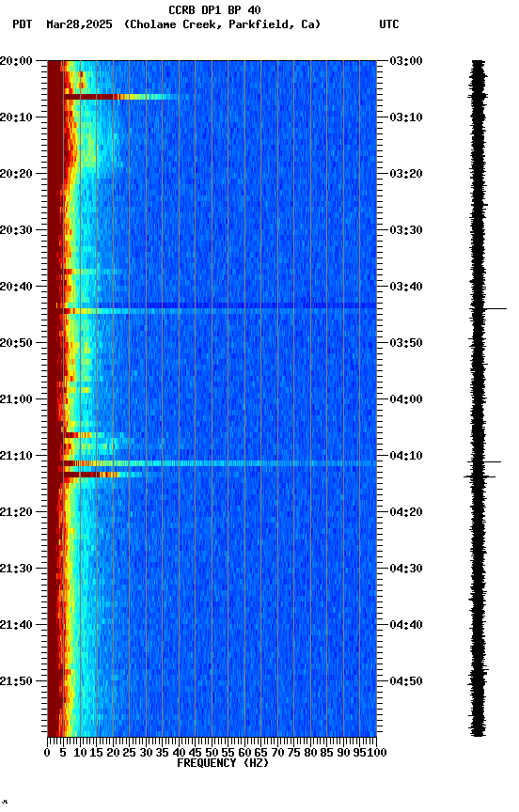Click the 03:50 UTC time label
This screenshot has width=519, height=812.
406,343
